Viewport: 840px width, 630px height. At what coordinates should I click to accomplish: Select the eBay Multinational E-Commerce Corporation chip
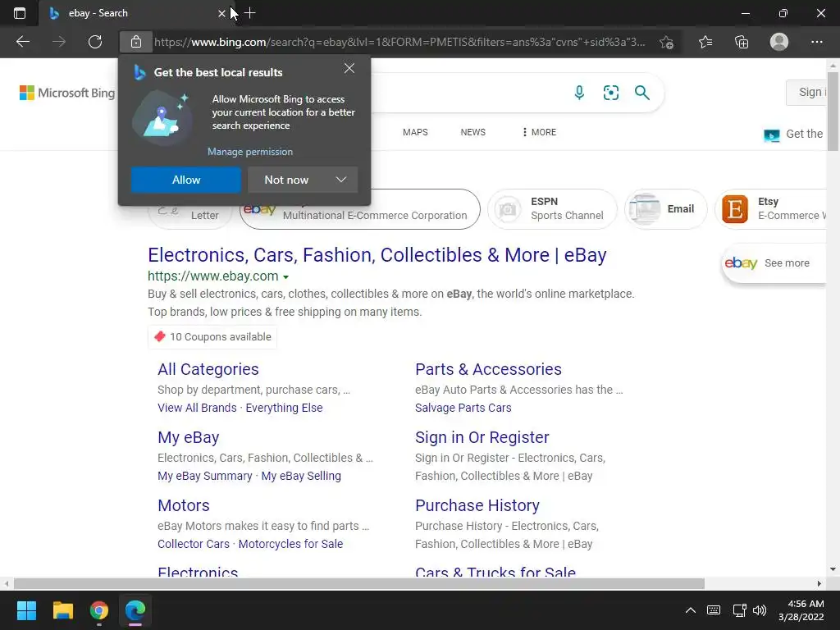click(x=360, y=209)
